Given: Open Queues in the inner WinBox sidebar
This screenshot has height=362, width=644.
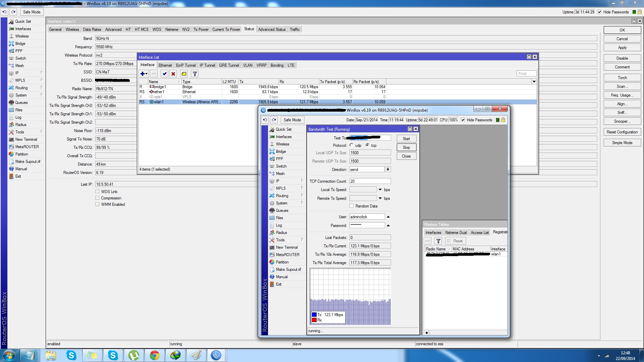Looking at the screenshot, I should click(282, 210).
